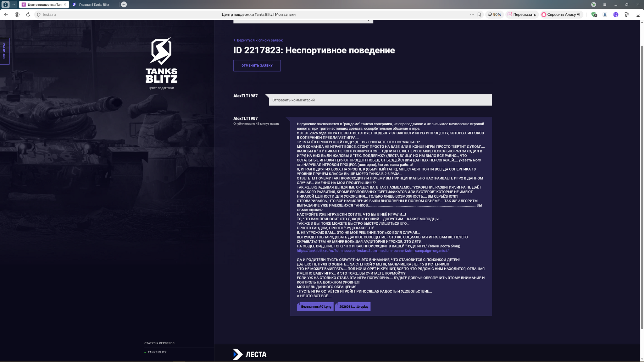Bookmark this page

pyautogui.click(x=479, y=14)
